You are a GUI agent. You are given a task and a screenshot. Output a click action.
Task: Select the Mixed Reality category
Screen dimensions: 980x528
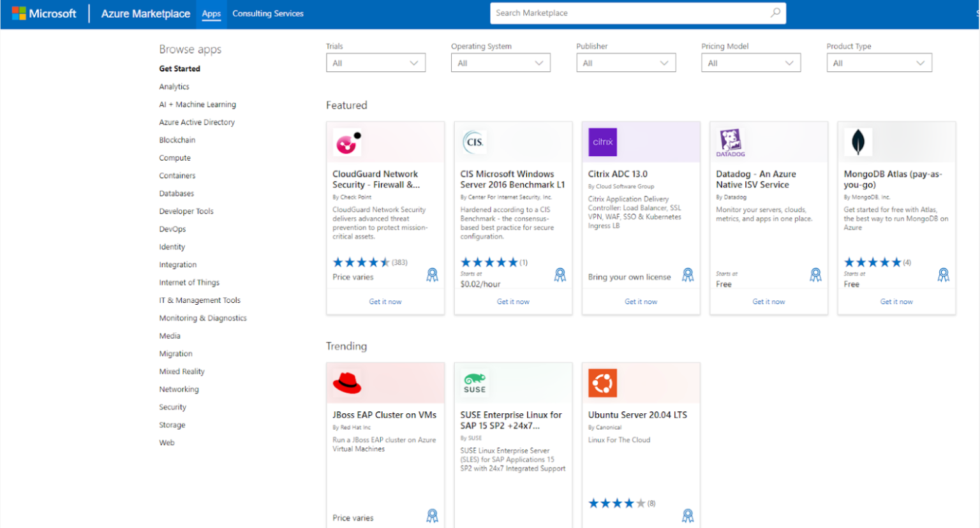click(x=182, y=372)
